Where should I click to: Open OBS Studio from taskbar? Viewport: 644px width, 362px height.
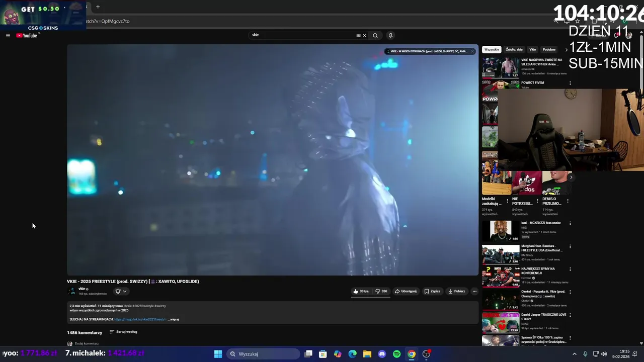point(426,354)
